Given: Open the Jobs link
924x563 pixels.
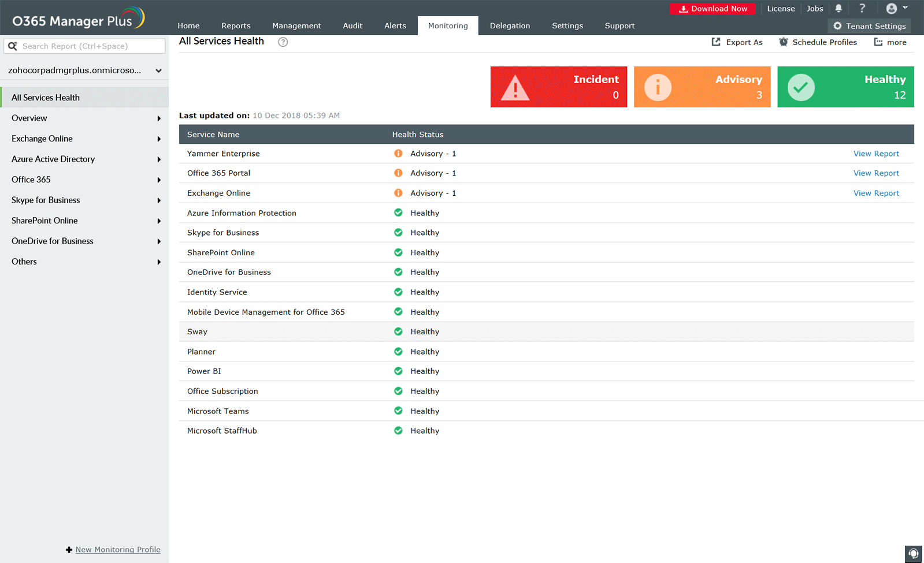Looking at the screenshot, I should click(x=815, y=9).
